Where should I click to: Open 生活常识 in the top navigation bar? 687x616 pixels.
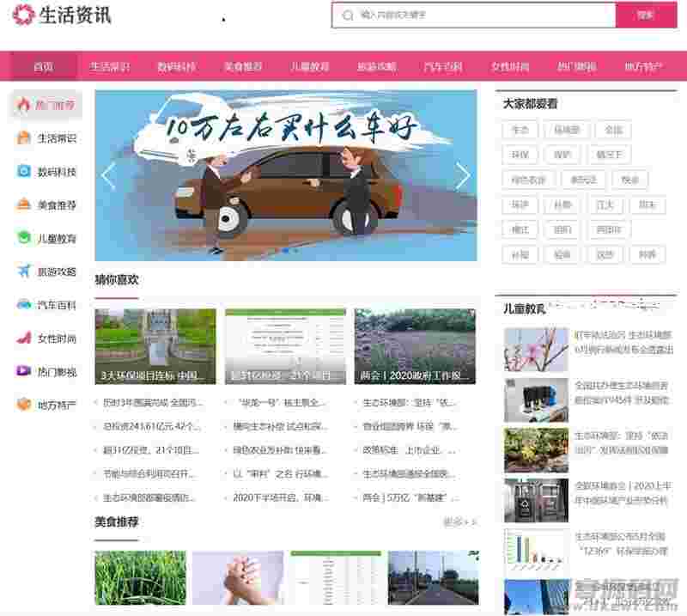(110, 67)
